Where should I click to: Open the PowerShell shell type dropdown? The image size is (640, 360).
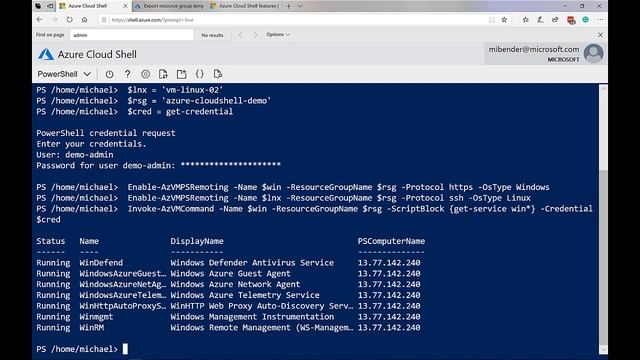click(x=64, y=74)
